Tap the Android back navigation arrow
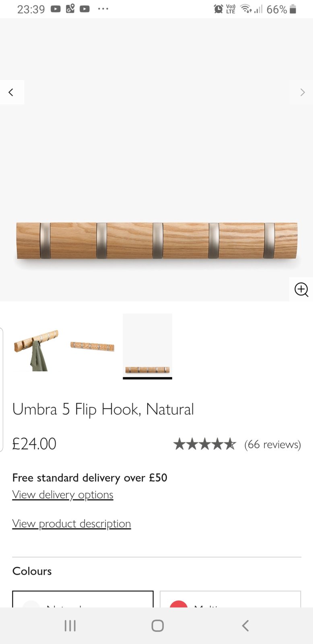This screenshot has height=644, width=313. click(x=245, y=625)
